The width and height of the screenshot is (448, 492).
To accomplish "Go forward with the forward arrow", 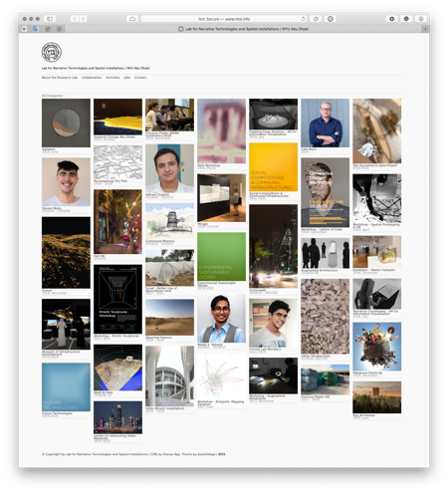I will 84,19.
